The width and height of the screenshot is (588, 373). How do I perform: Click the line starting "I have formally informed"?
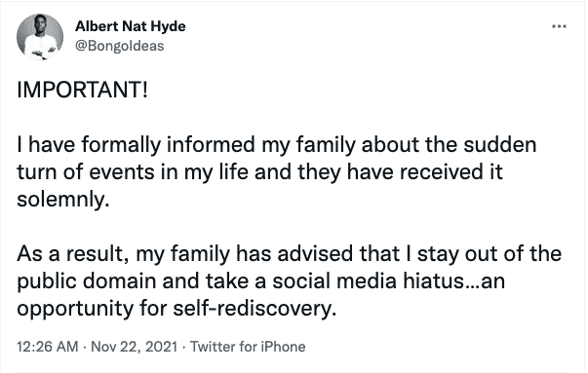tap(276, 145)
